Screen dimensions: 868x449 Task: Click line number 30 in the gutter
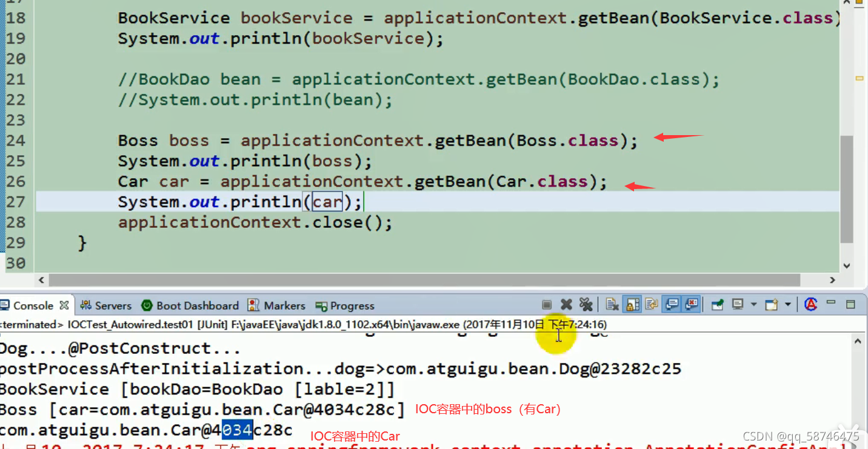pyautogui.click(x=16, y=264)
